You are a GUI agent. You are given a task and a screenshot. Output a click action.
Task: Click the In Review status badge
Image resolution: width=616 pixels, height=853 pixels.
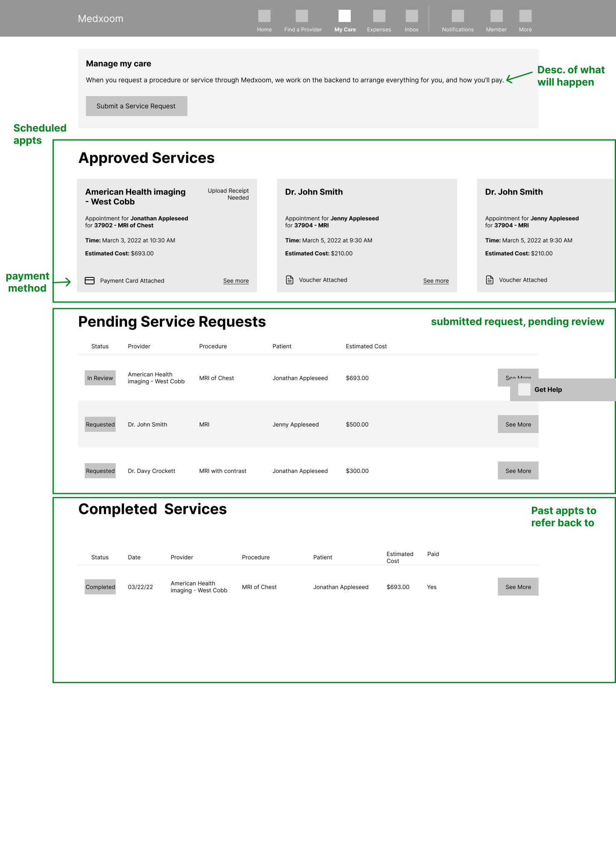tap(100, 378)
